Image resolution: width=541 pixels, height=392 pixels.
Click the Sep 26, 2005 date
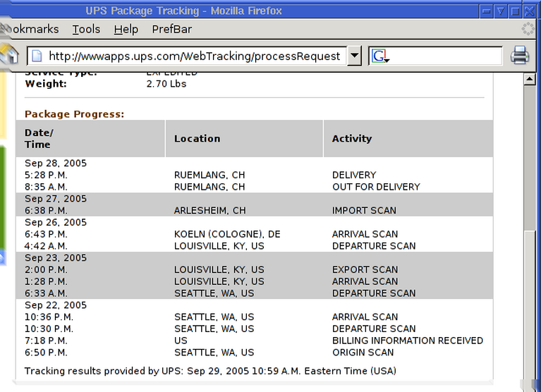(x=56, y=222)
